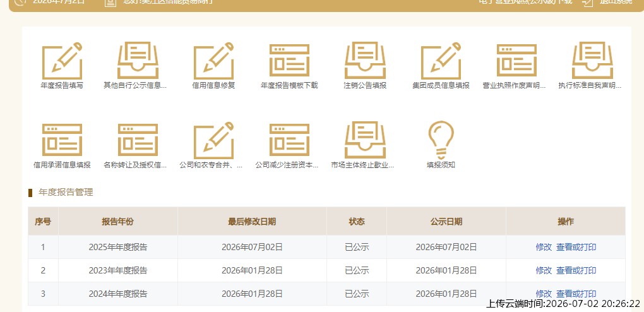Viewport: 644px width, 312px height.
Task: Open 公司减少注册资本 icon
Action: pyautogui.click(x=289, y=140)
